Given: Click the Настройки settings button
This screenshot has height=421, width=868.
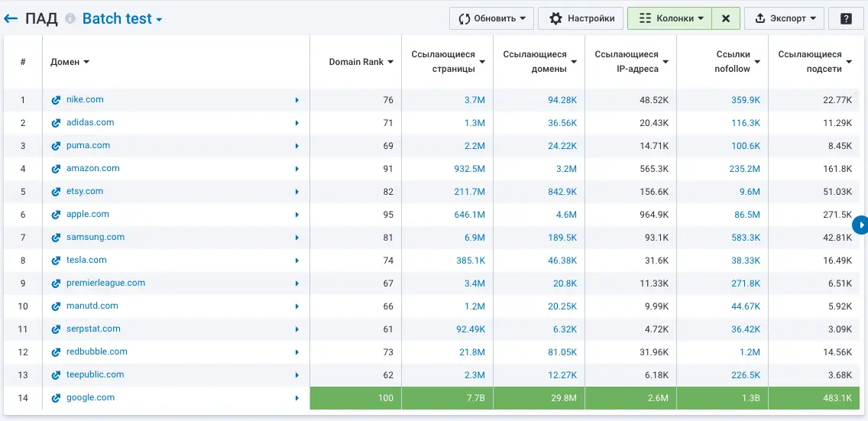Looking at the screenshot, I should [x=581, y=18].
